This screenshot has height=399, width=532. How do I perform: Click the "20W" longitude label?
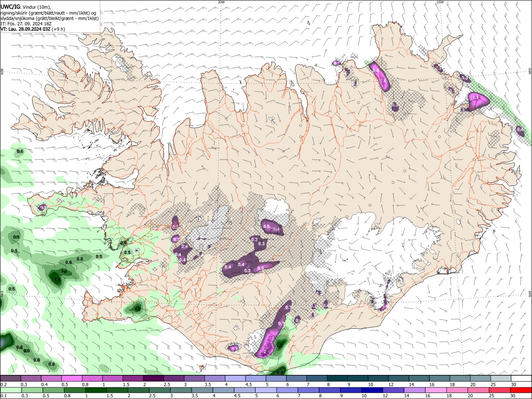point(221,2)
